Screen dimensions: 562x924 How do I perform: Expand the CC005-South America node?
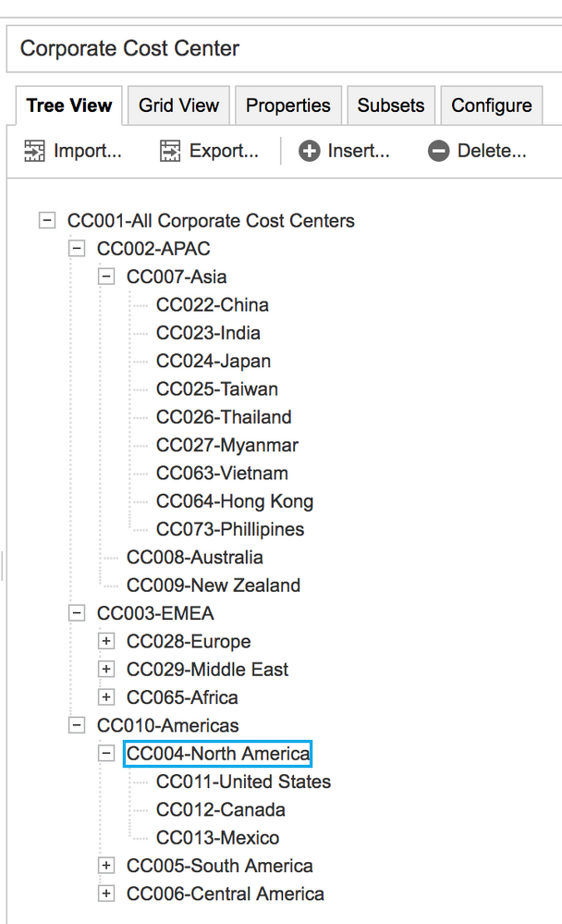(106, 866)
